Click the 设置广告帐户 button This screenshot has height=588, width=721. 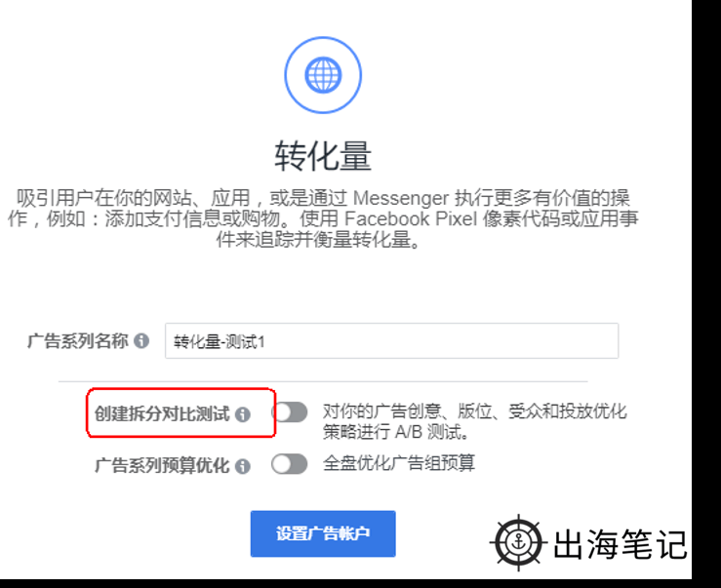click(x=323, y=533)
